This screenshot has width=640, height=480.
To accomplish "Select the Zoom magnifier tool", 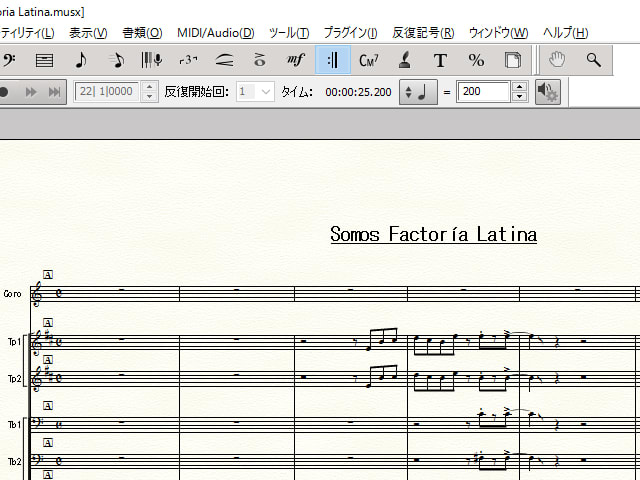I will coord(593,60).
